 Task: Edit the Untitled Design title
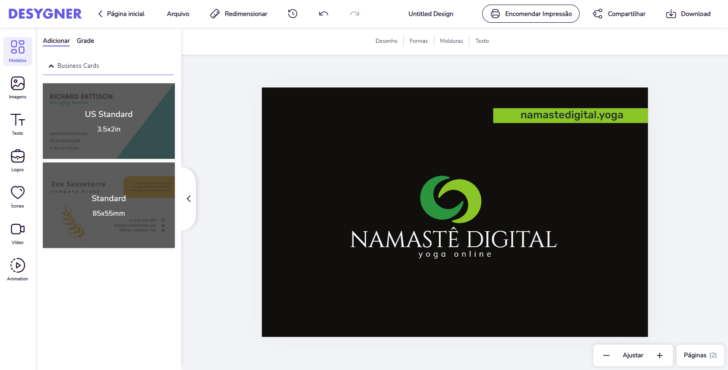pos(430,14)
